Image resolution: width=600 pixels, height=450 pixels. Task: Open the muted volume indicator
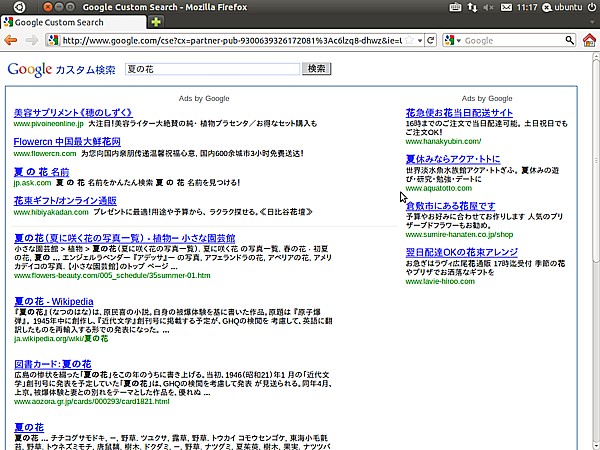[488, 7]
